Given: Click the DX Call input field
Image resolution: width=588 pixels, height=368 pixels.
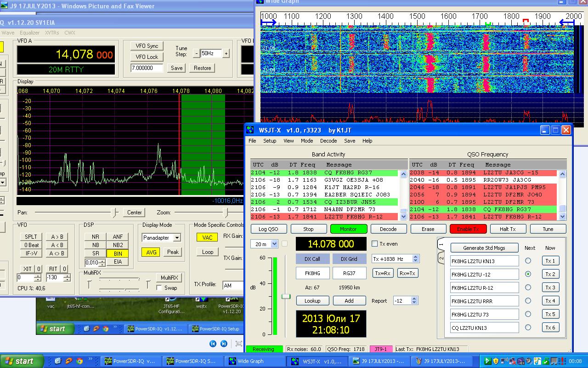Looking at the screenshot, I should 312,273.
